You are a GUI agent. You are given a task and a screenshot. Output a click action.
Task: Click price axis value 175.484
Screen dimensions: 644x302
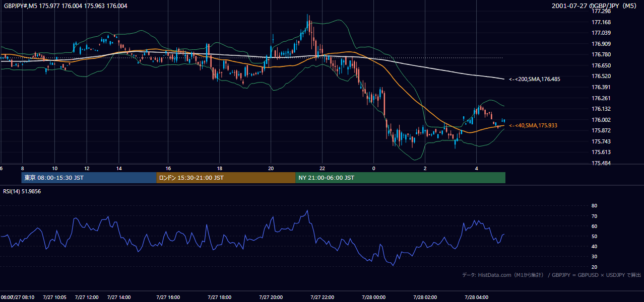click(x=601, y=163)
